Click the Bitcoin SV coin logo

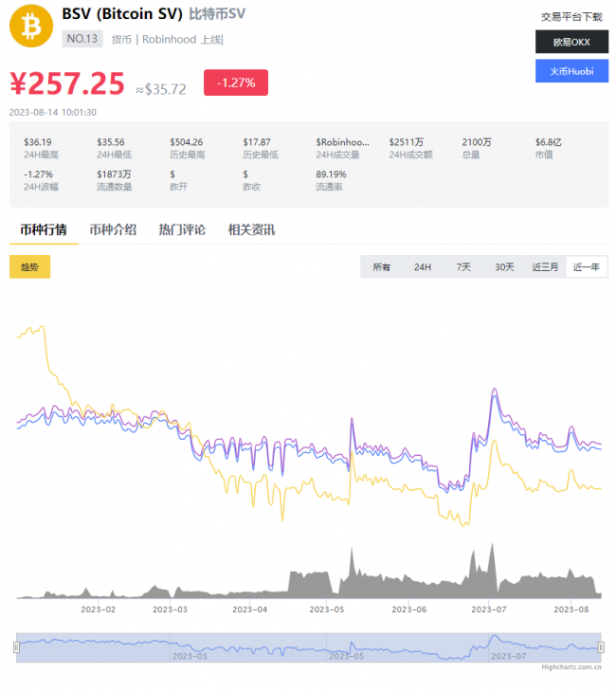click(x=31, y=26)
